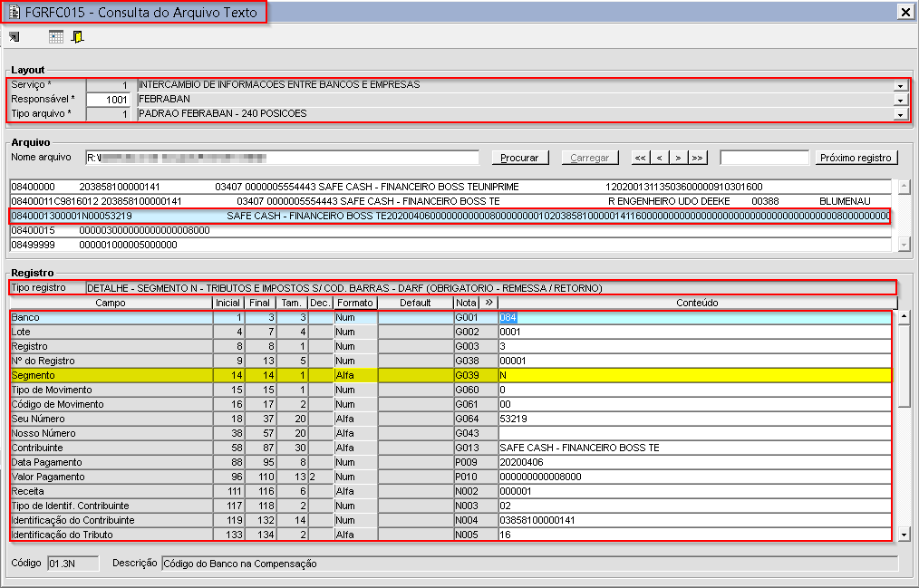Screen dimensions: 919x588
Task: Go to first record with << button
Action: coord(641,158)
